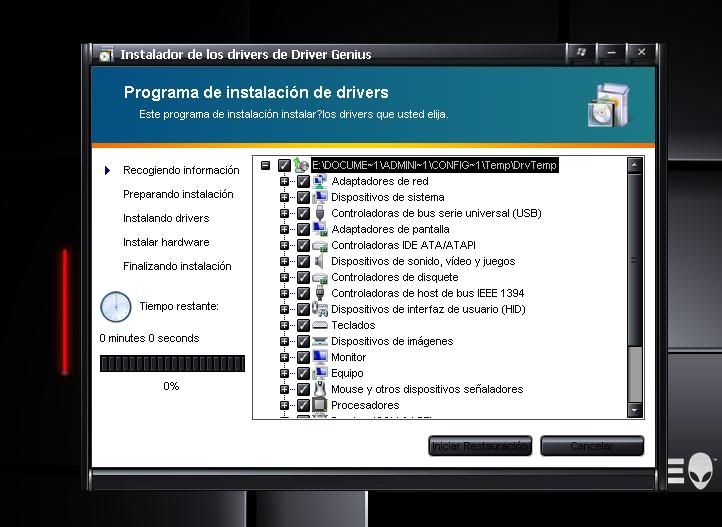The image size is (722, 527).
Task: Expand the Mouse y otros dispositivos node
Action: point(284,389)
